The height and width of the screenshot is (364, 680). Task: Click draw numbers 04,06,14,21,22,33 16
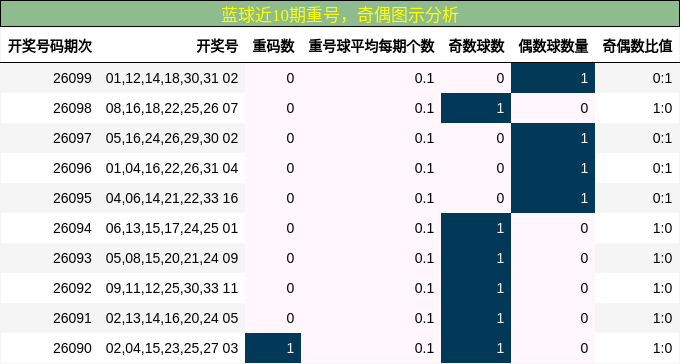(x=172, y=198)
